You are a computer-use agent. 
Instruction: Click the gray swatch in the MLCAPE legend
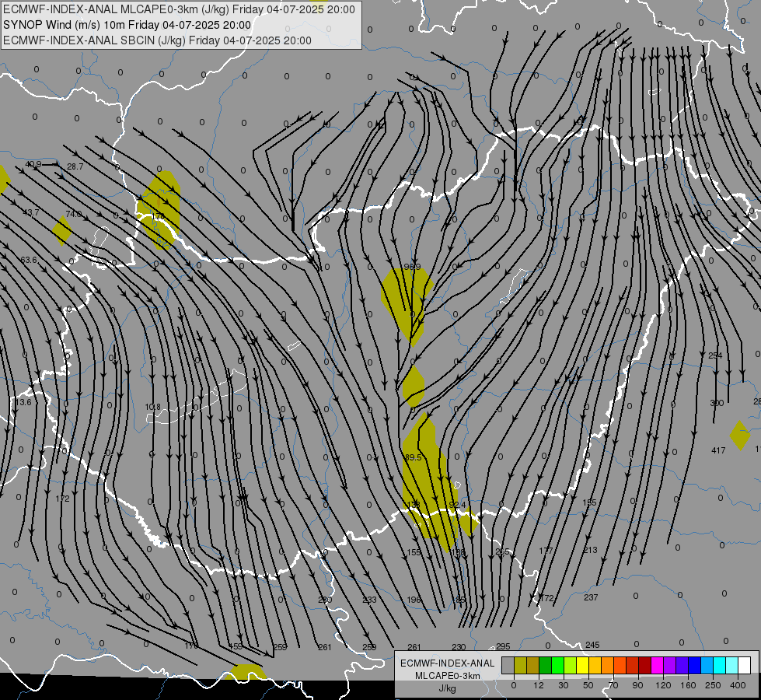click(x=508, y=665)
